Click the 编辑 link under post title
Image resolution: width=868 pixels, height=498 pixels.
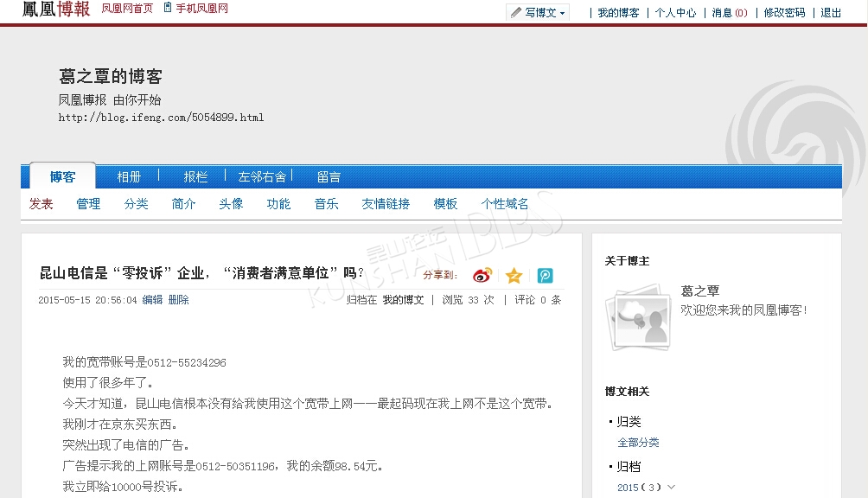[x=152, y=300]
